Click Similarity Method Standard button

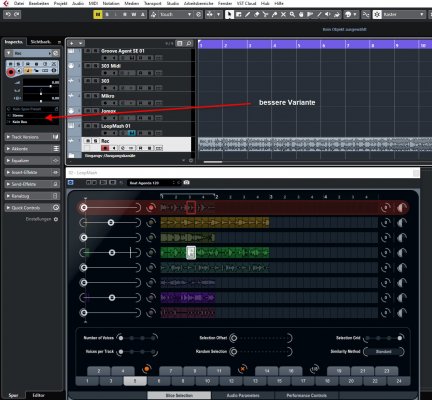(383, 352)
